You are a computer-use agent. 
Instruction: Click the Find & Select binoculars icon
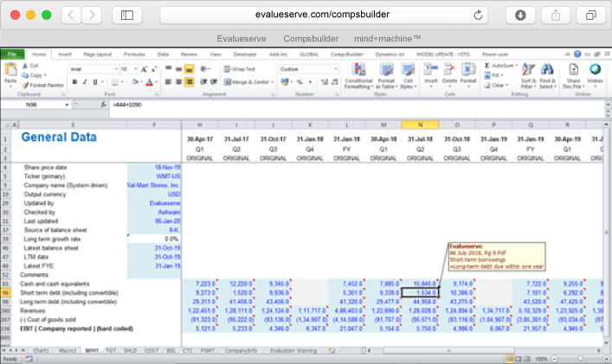point(547,69)
